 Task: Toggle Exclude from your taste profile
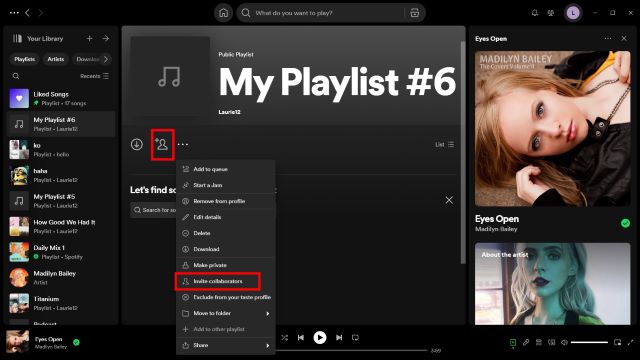[226, 297]
